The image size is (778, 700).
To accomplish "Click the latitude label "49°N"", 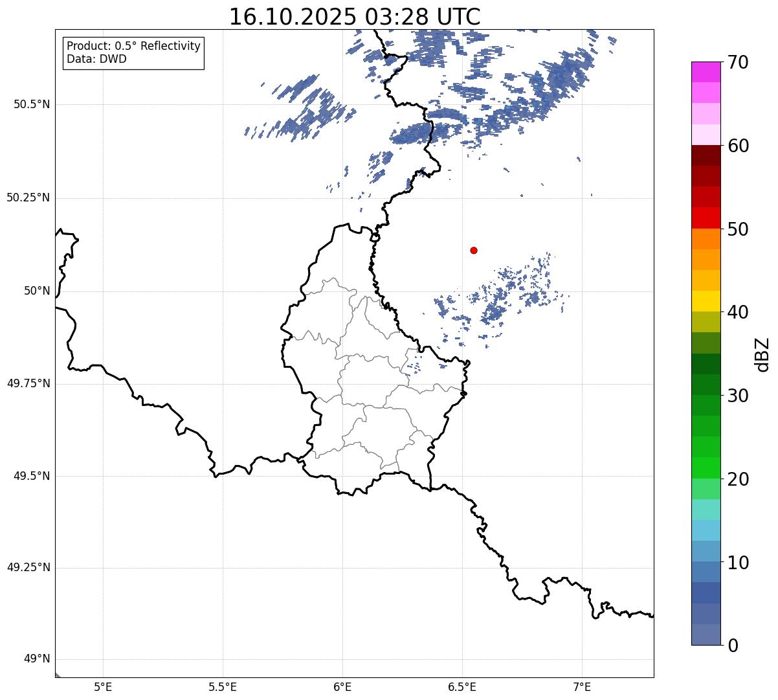I will coord(37,659).
